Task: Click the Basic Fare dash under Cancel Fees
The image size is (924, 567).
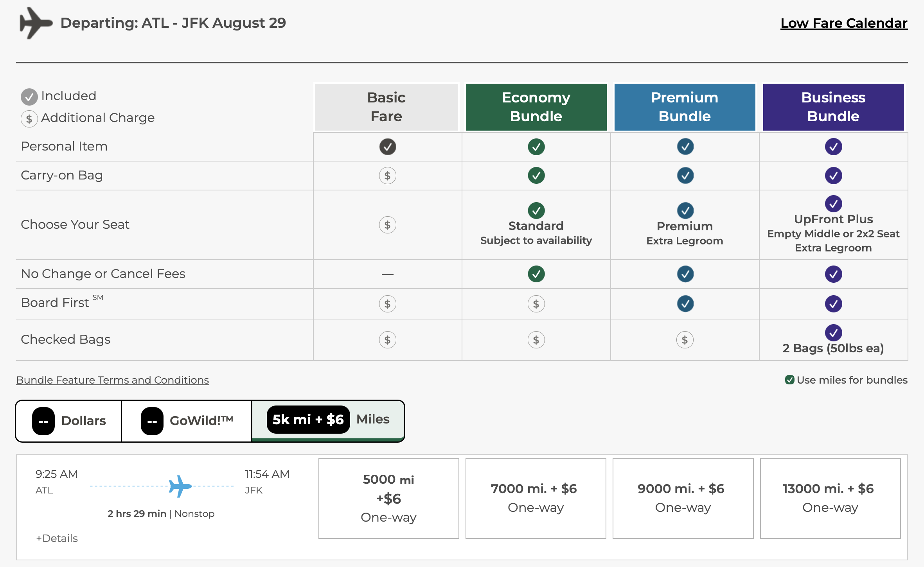Action: [x=388, y=275]
